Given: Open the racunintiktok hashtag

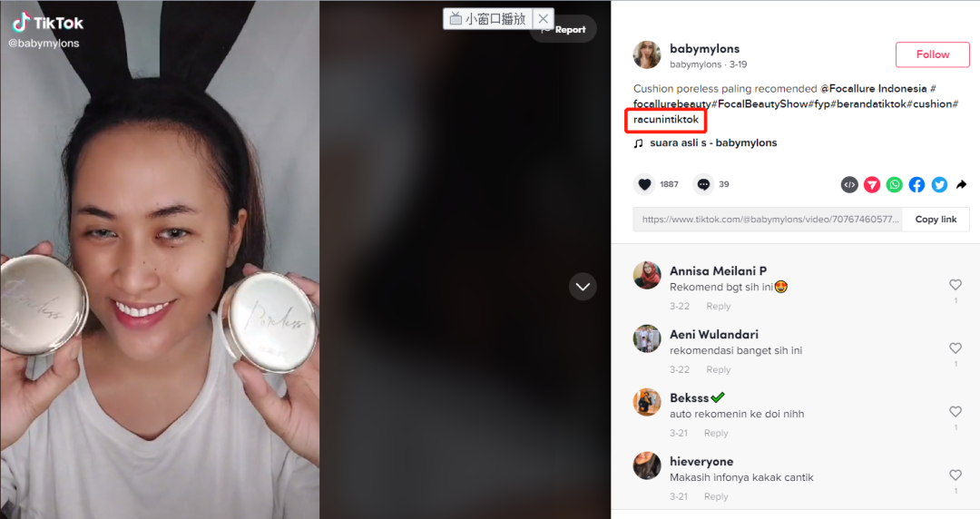Looking at the screenshot, I should [x=666, y=120].
